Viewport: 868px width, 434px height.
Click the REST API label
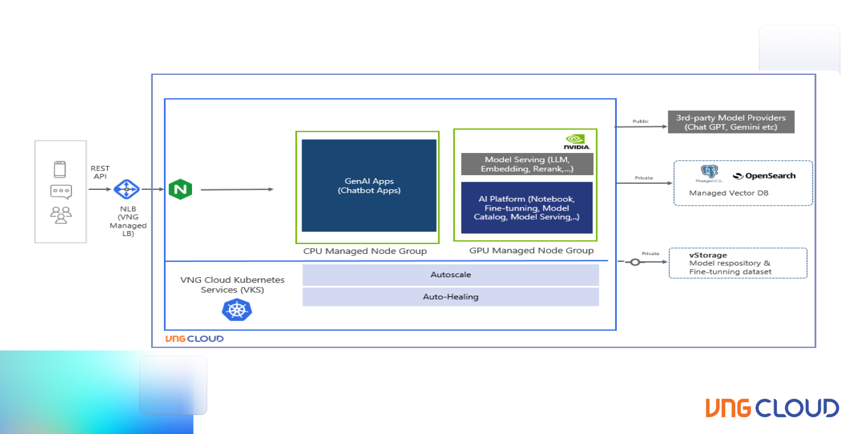click(x=100, y=173)
